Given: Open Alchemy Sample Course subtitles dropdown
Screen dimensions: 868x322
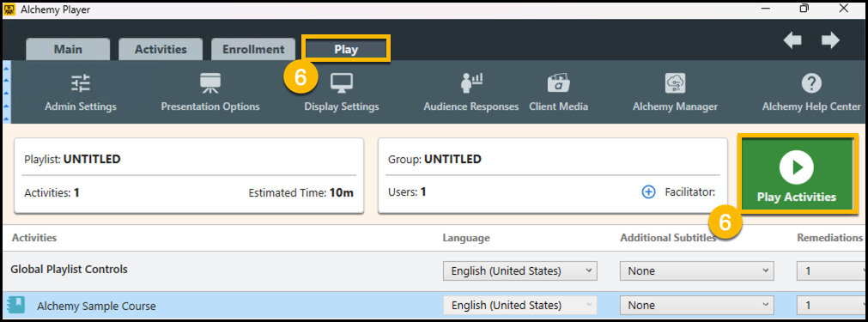Looking at the screenshot, I should pyautogui.click(x=696, y=306).
